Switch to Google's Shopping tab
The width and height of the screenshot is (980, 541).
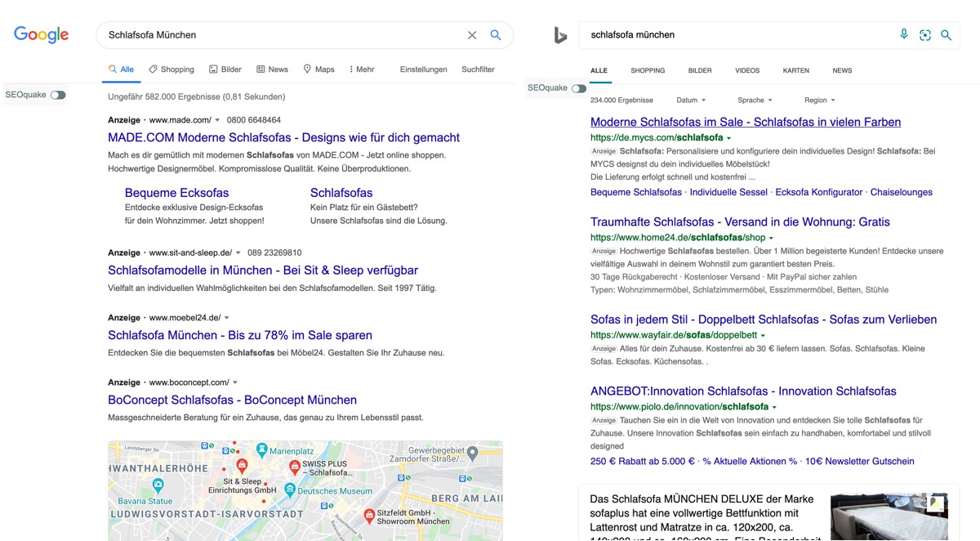pos(171,69)
